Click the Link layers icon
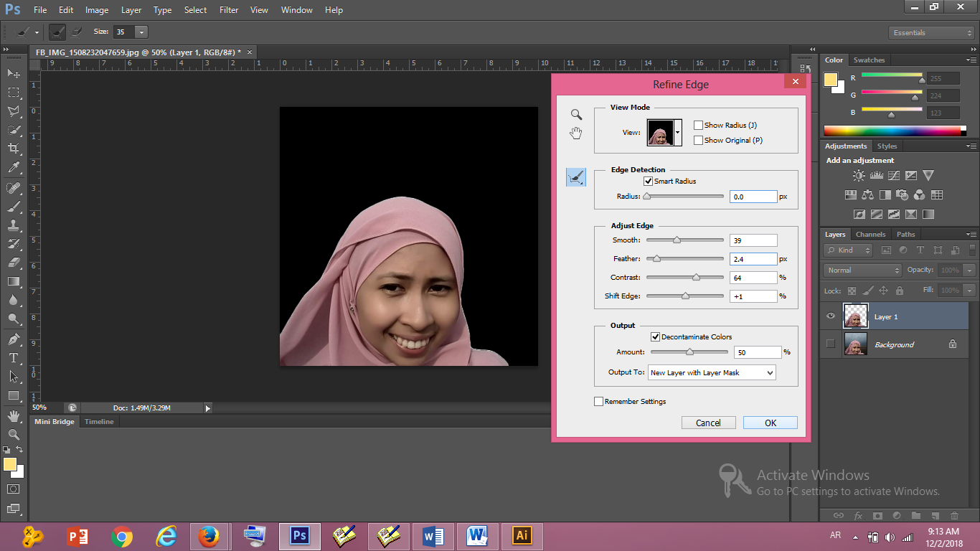980x551 pixels. click(x=839, y=515)
